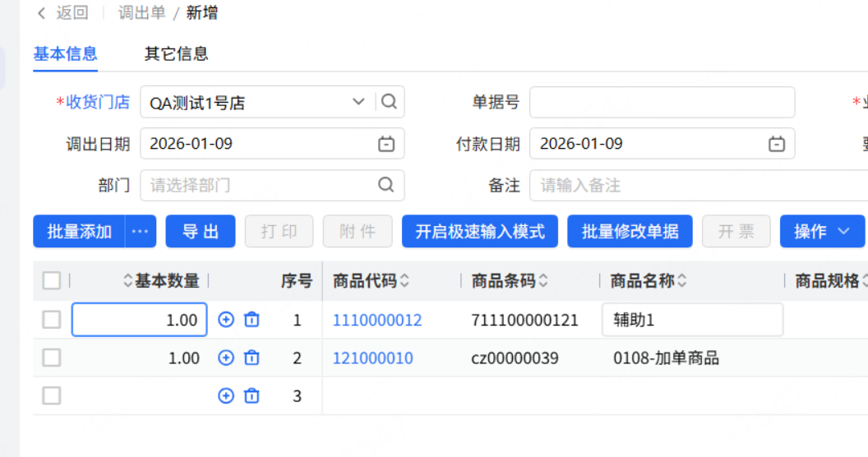
Task: Click product name 0108-加单商品
Action: 666,358
